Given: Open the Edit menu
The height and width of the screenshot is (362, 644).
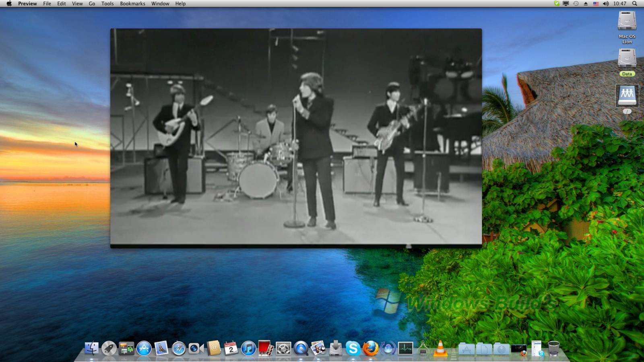Looking at the screenshot, I should (62, 4).
